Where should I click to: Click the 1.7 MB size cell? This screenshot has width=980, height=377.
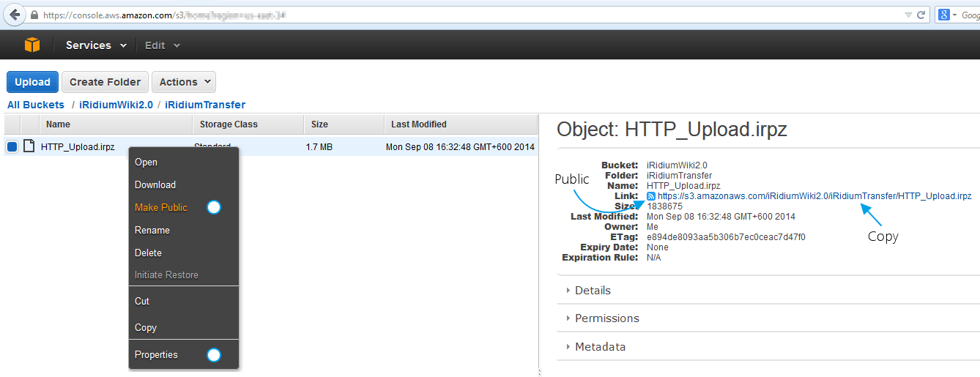(319, 147)
